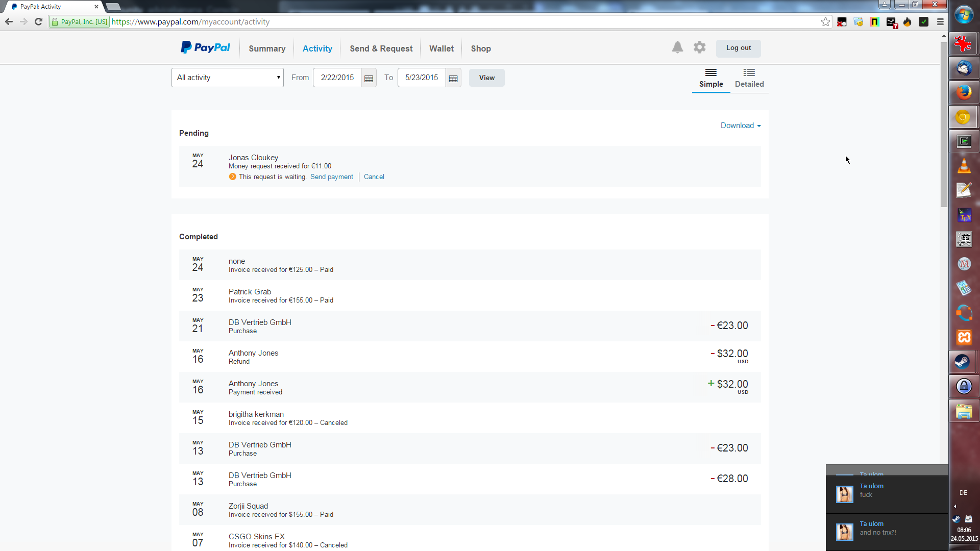Open the Summary tab

click(x=267, y=48)
